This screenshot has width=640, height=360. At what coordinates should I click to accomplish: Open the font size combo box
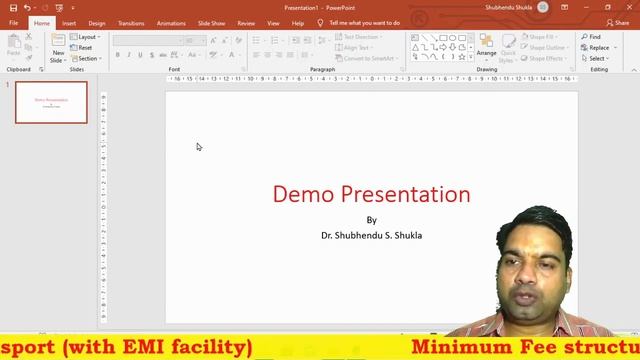click(x=195, y=40)
